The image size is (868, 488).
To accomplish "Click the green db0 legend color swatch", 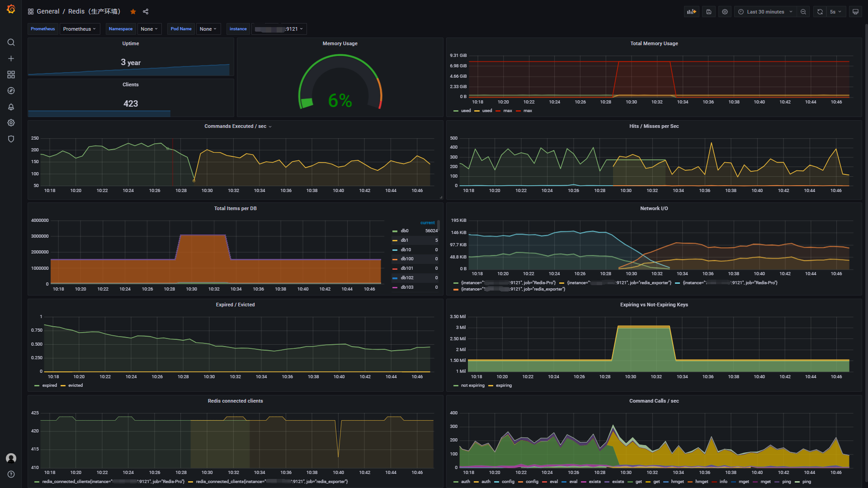I will 395,231.
